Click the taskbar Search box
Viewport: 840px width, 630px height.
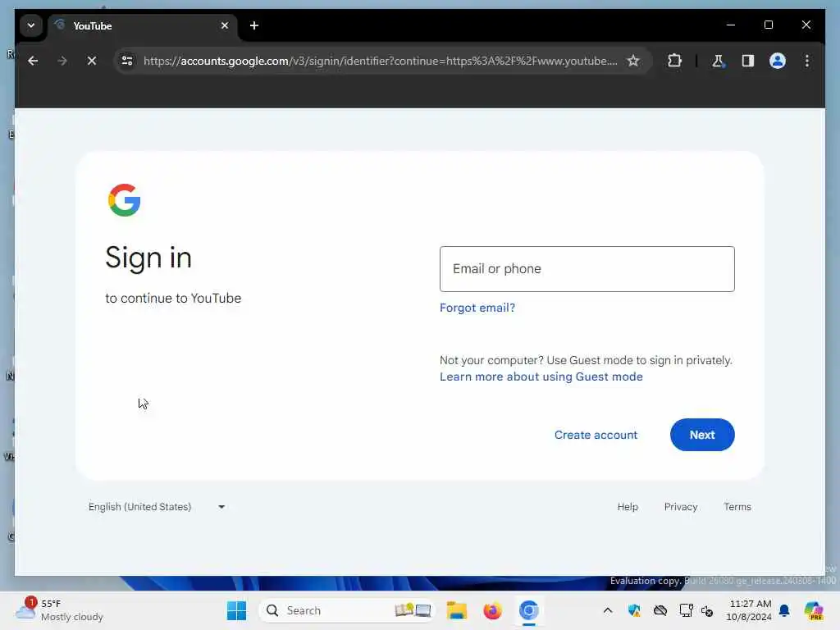tap(346, 610)
